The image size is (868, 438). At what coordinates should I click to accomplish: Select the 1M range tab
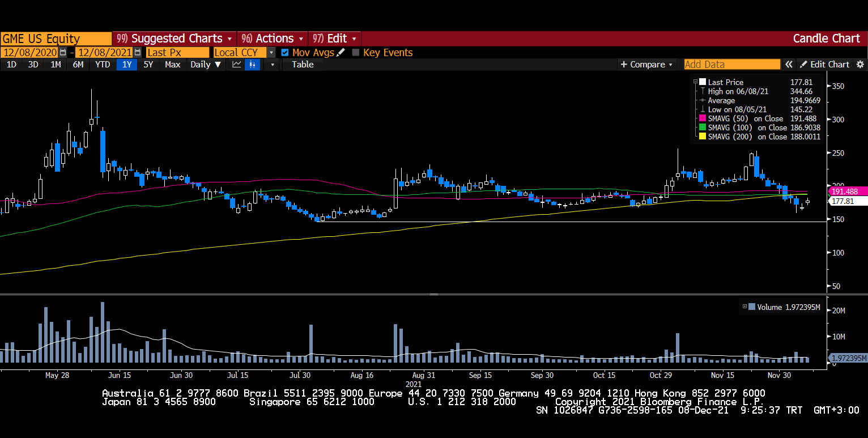coord(56,65)
